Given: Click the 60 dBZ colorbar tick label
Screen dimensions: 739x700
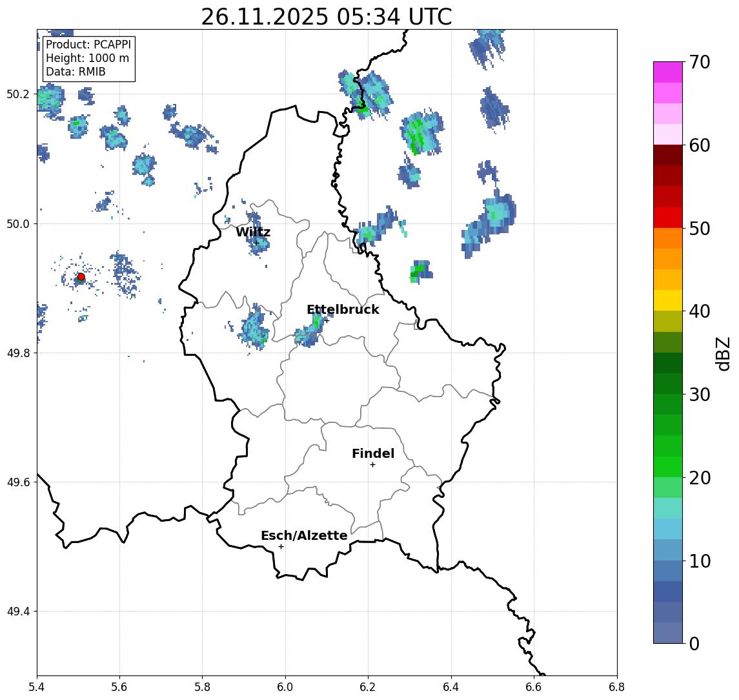Looking at the screenshot, I should [x=700, y=145].
